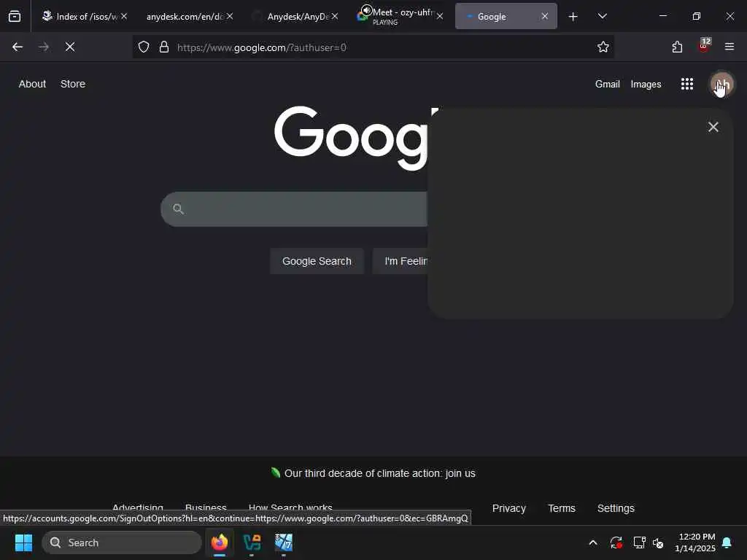Click the URL address bar
The height and width of the screenshot is (560, 747).
(x=373, y=47)
